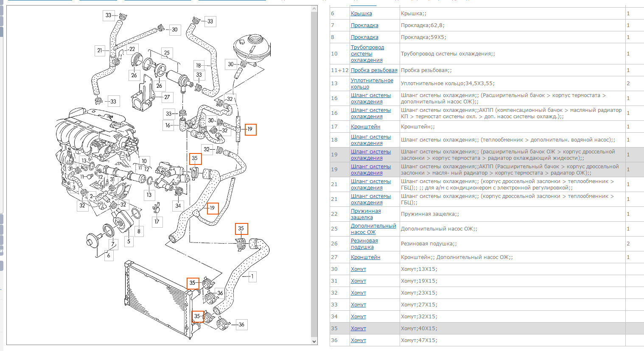Image resolution: width=644 pixels, height=351 pixels.
Task: Open row 16 hose link without АКПП
Action: [371, 98]
